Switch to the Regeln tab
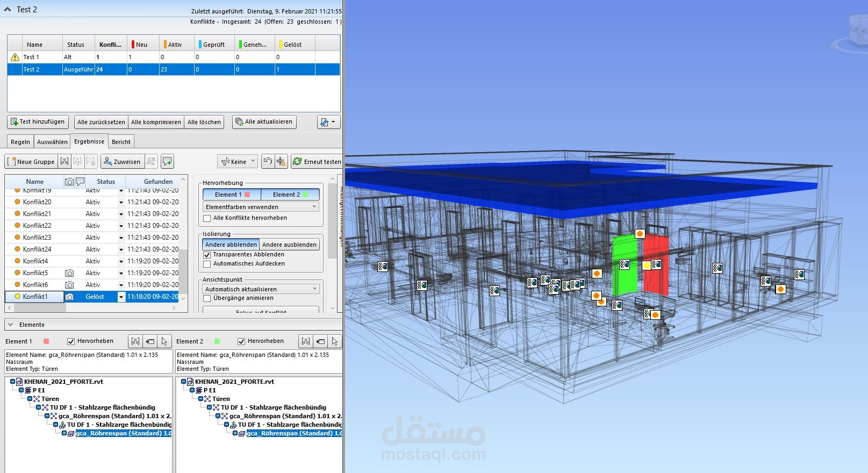Image resolution: width=868 pixels, height=473 pixels. (20, 142)
